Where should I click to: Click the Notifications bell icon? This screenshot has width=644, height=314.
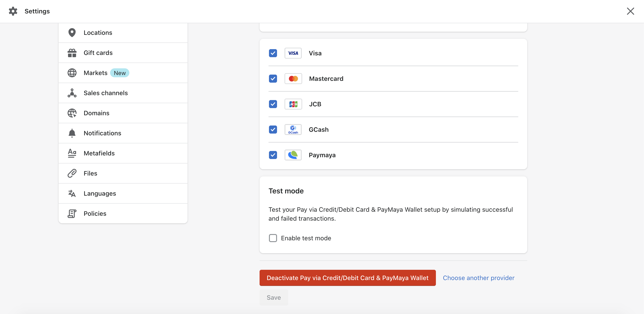click(x=72, y=133)
